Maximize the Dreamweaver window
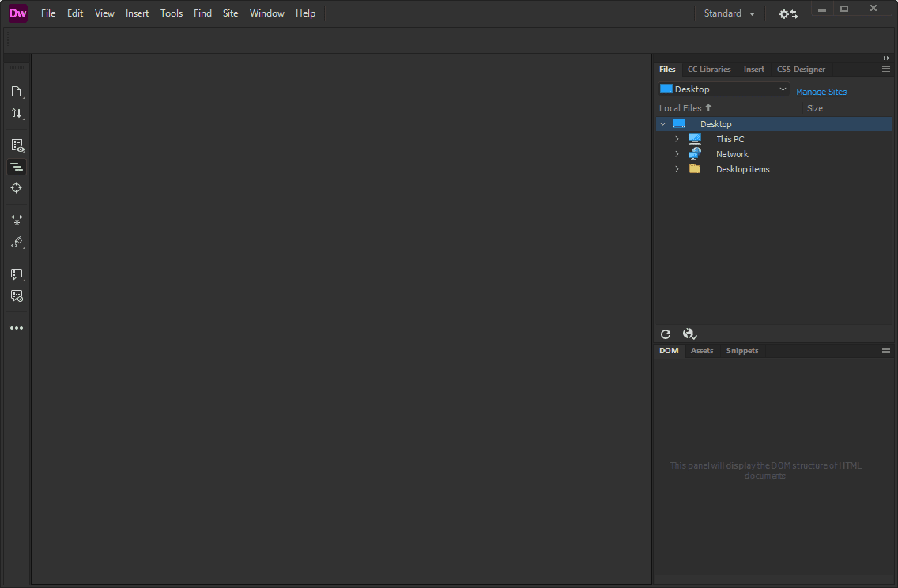898x588 pixels. (844, 9)
